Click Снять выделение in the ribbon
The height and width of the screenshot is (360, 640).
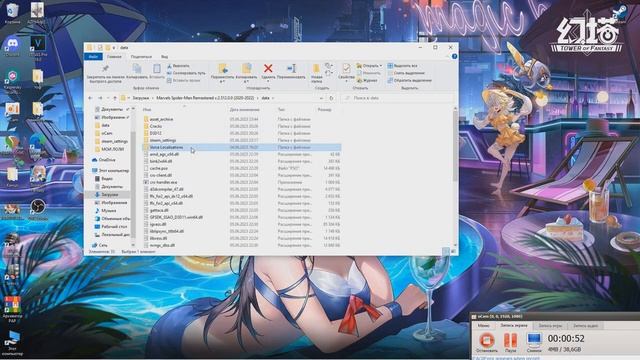click(406, 73)
